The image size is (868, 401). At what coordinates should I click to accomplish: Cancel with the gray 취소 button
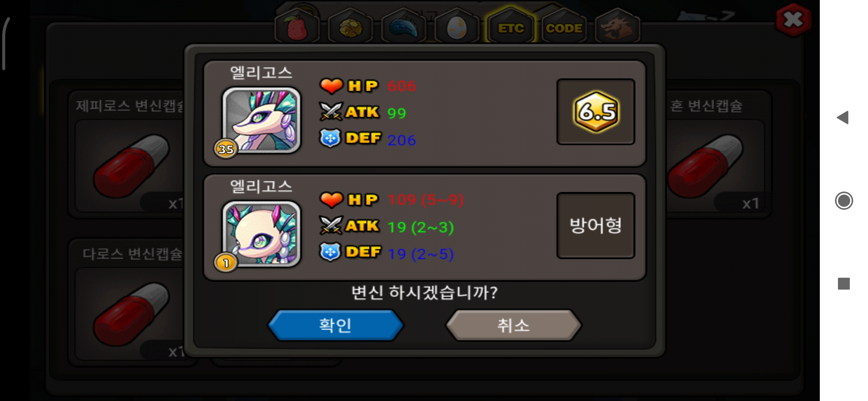pyautogui.click(x=513, y=325)
